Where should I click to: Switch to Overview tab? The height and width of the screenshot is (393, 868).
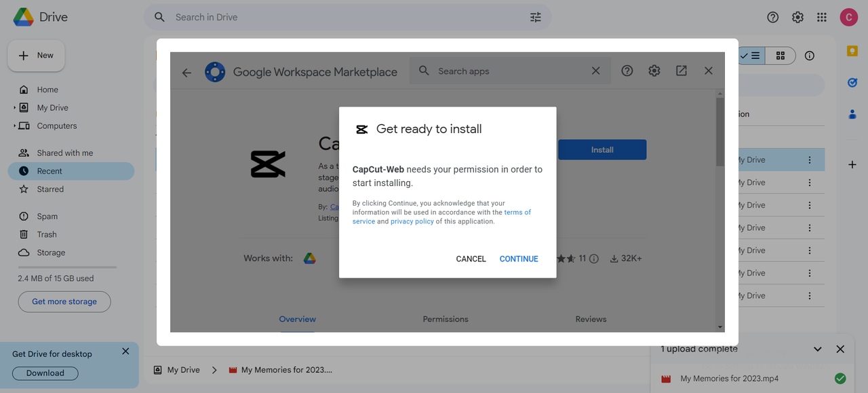pos(298,319)
